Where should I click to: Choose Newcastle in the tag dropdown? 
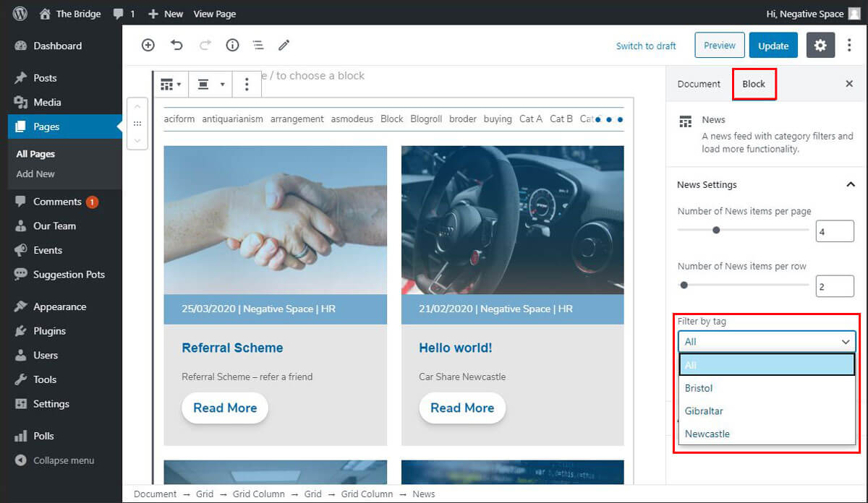[707, 434]
